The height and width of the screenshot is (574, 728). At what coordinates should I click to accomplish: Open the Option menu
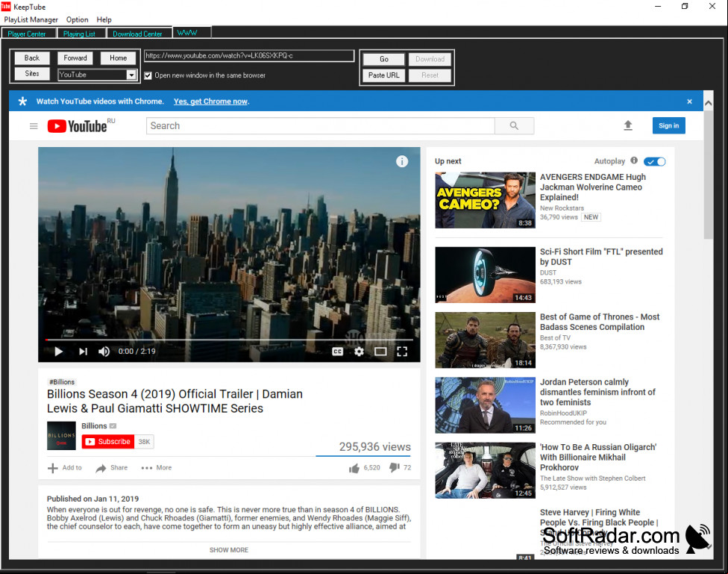(x=77, y=19)
